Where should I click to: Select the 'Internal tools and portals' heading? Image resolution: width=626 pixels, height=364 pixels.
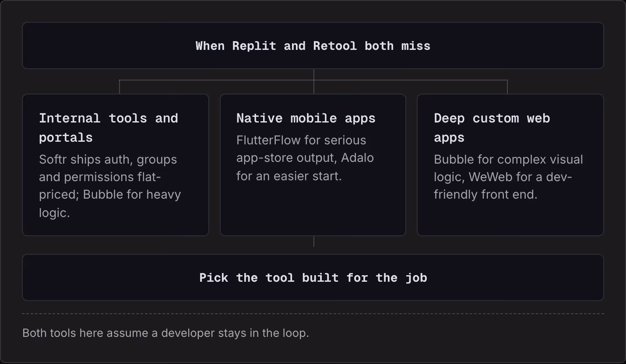(109, 128)
